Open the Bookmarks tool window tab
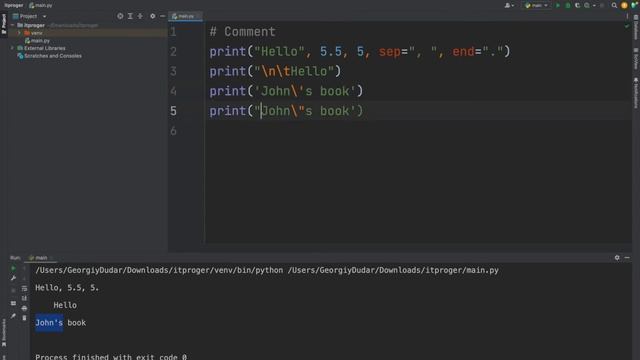640x360 pixels. click(x=4, y=333)
